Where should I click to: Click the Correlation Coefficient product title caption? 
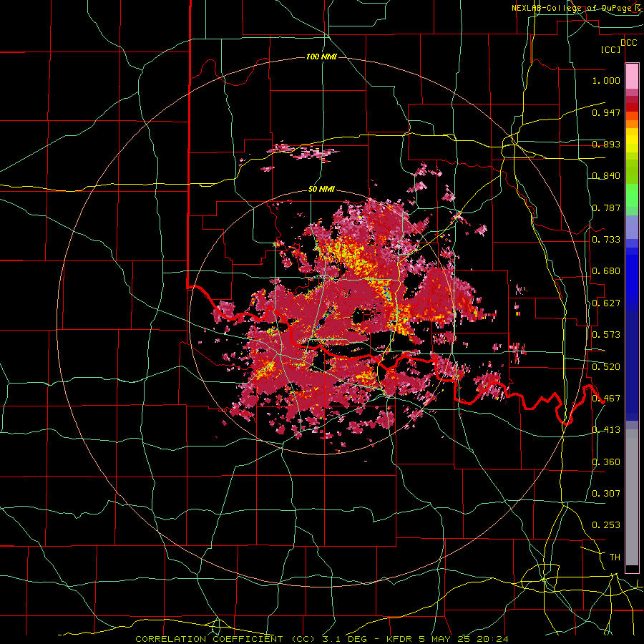point(321,639)
